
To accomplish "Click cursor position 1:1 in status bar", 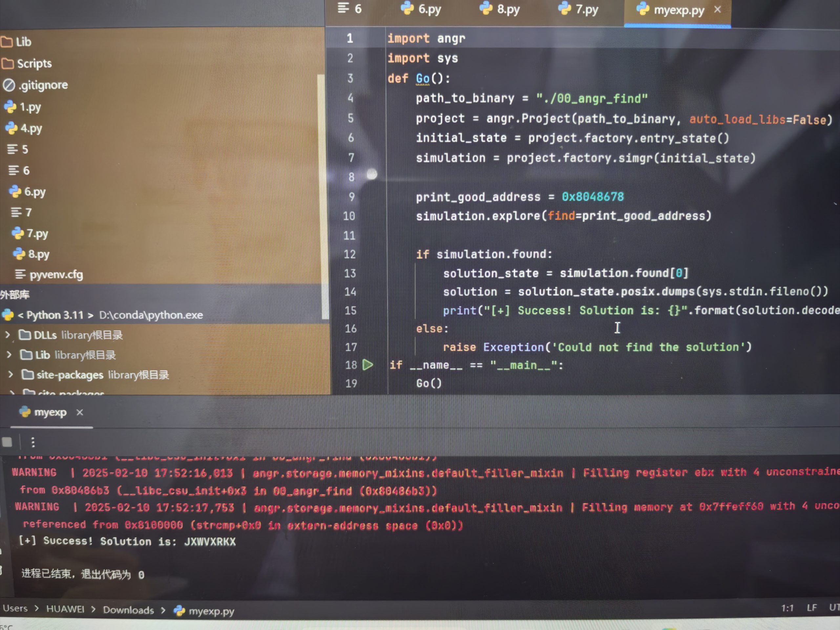I will tap(787, 609).
